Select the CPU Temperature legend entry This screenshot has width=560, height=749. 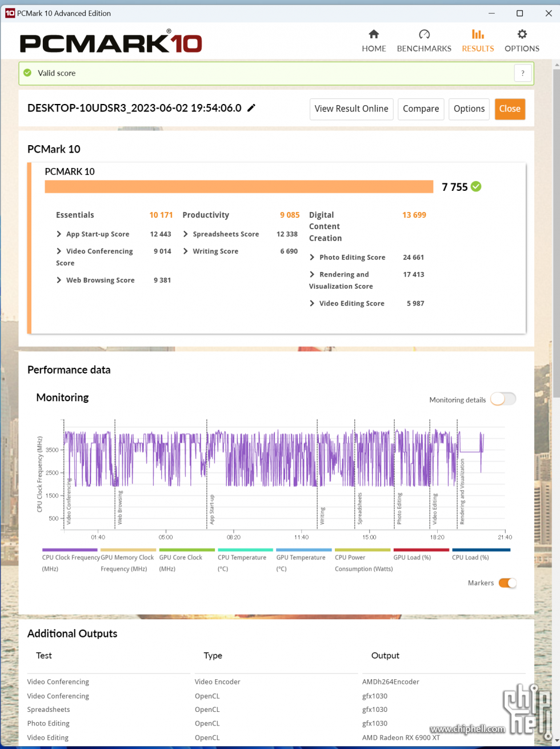[245, 560]
